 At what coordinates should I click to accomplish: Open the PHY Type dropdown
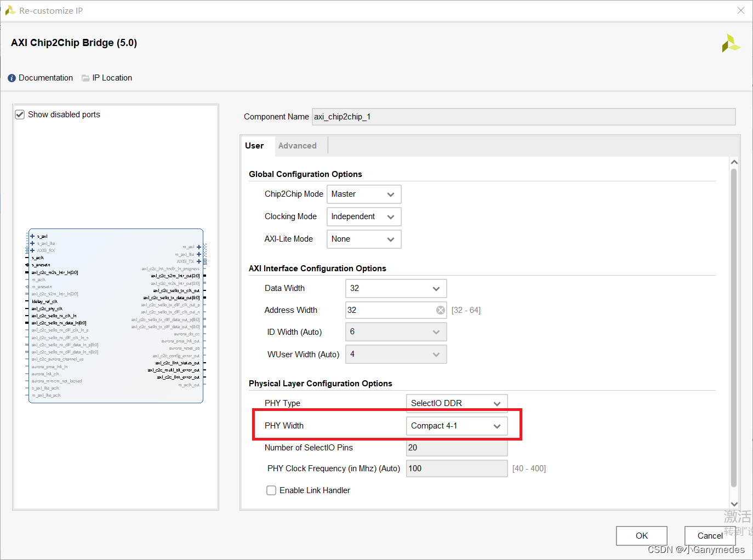coord(457,403)
